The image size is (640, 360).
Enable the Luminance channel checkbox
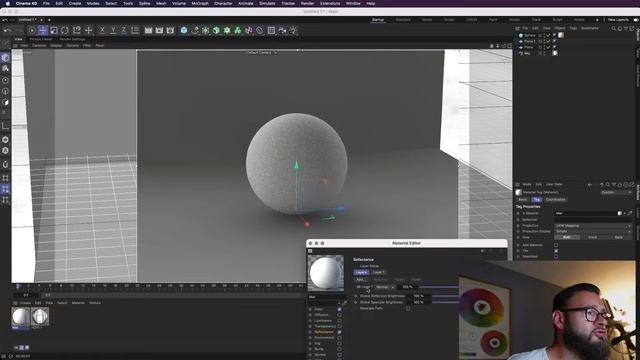(339, 321)
